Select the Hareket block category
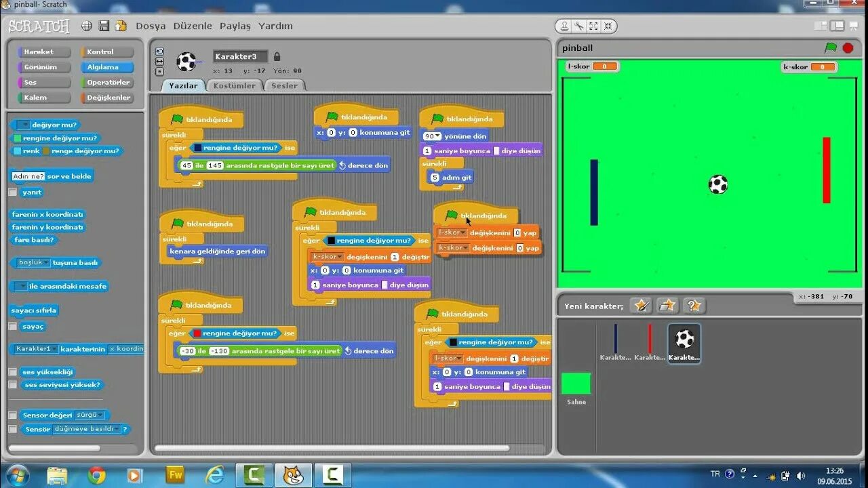Screen dimensions: 868x488 (x=45, y=52)
